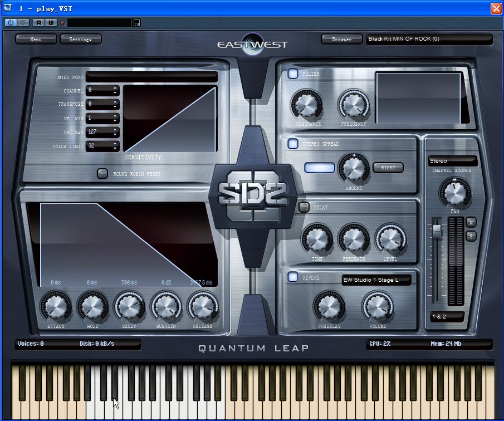
Task: Open the preset name field in host toolbar
Action: point(99,23)
